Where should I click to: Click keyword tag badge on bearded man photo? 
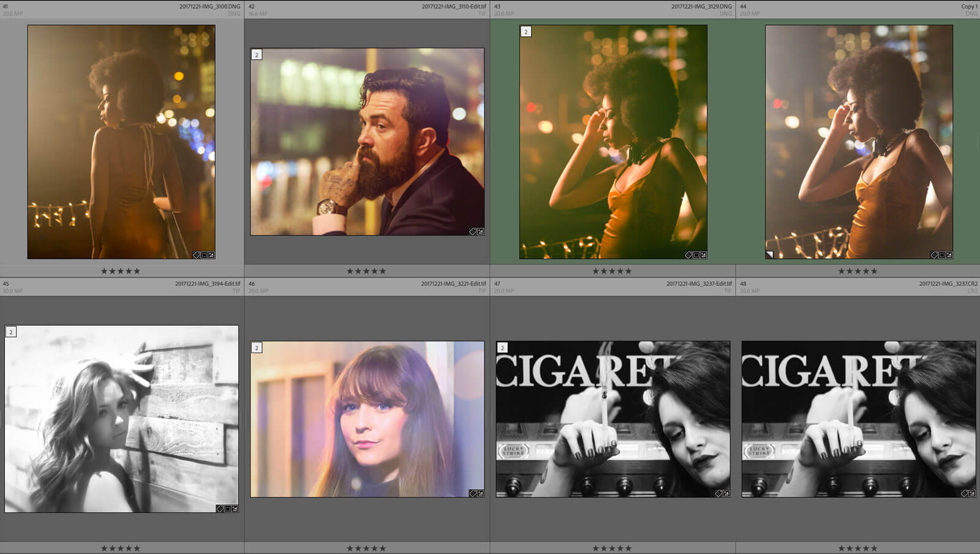pyautogui.click(x=473, y=231)
